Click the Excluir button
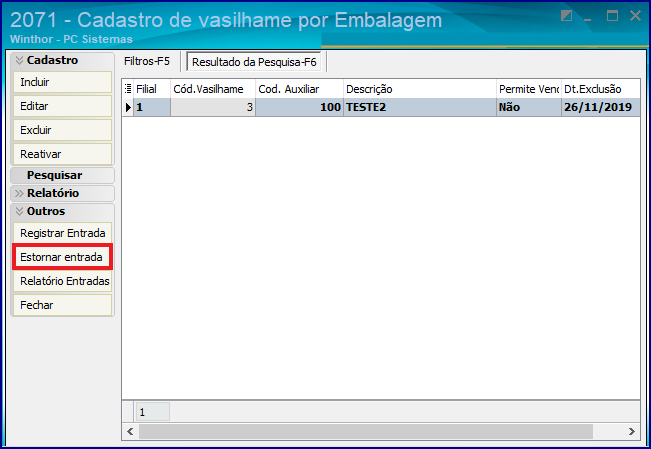This screenshot has height=449, width=651. tap(62, 130)
